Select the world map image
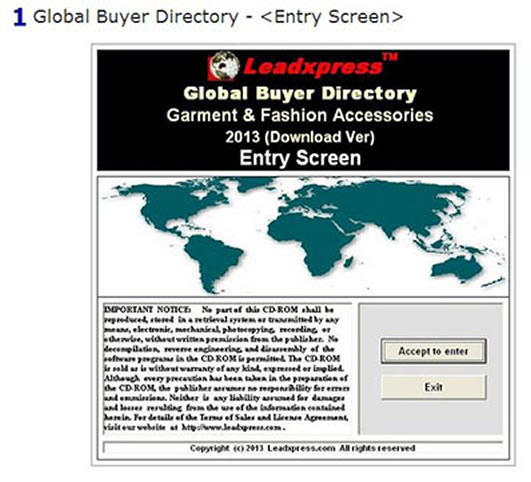 (303, 236)
